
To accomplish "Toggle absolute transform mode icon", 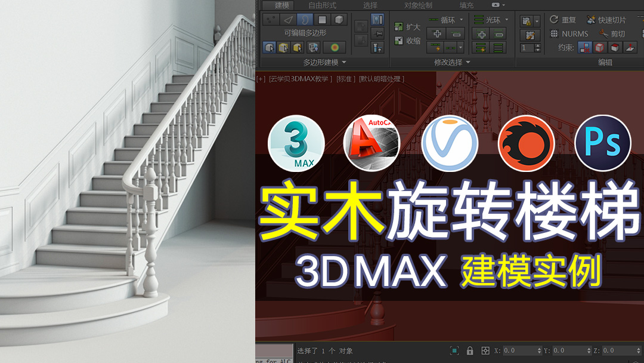I will [x=485, y=350].
